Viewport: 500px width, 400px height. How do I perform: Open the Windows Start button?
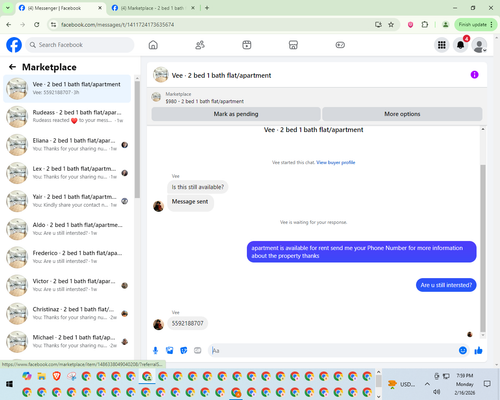coord(9,384)
